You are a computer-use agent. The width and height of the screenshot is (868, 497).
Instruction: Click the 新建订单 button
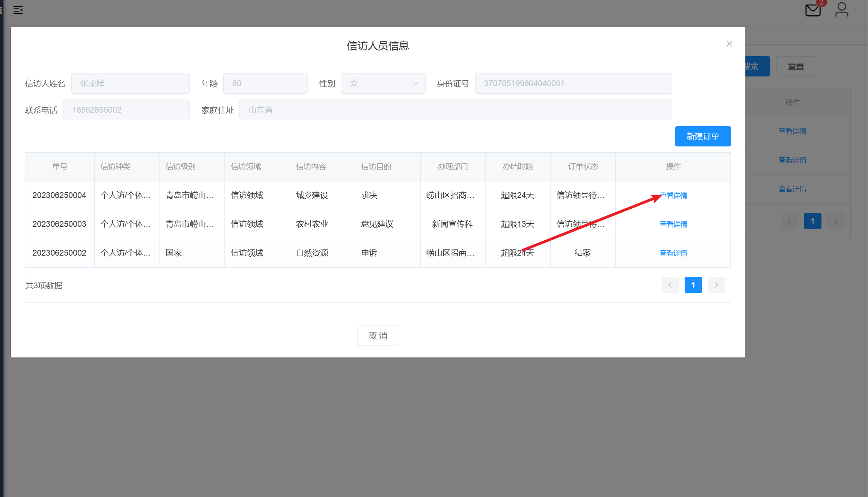(703, 136)
